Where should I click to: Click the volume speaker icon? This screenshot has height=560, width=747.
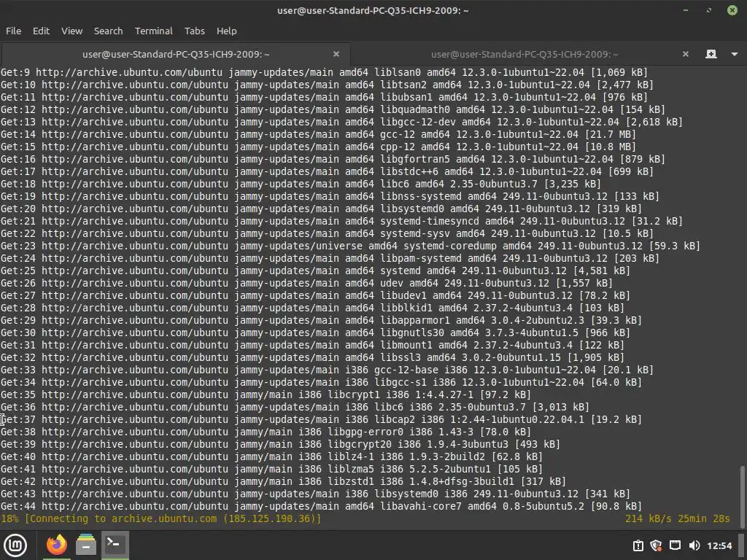[694, 545]
